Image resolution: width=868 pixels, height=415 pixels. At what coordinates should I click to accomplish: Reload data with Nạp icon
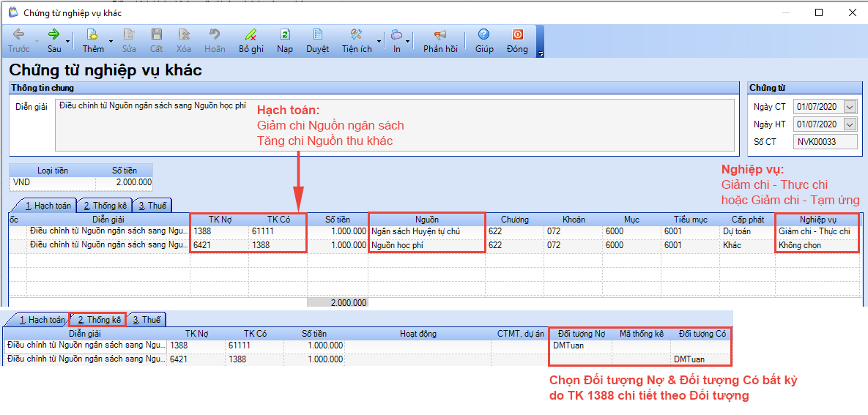click(284, 41)
